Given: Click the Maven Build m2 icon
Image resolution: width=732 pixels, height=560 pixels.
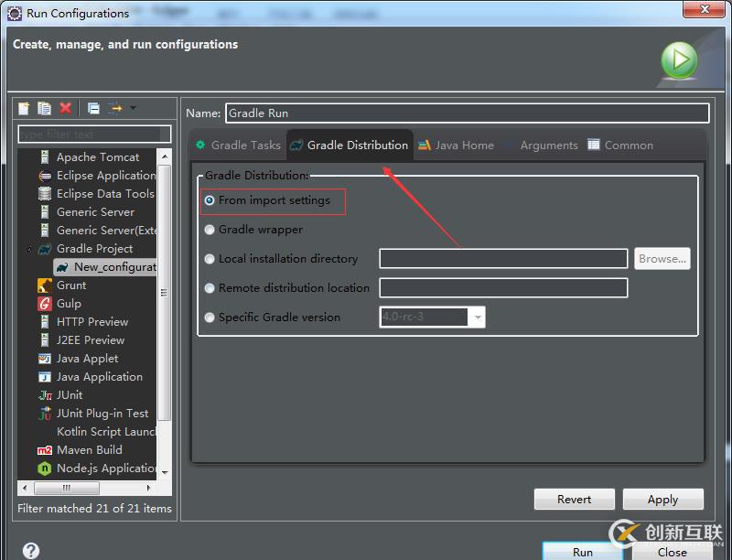Looking at the screenshot, I should point(44,450).
